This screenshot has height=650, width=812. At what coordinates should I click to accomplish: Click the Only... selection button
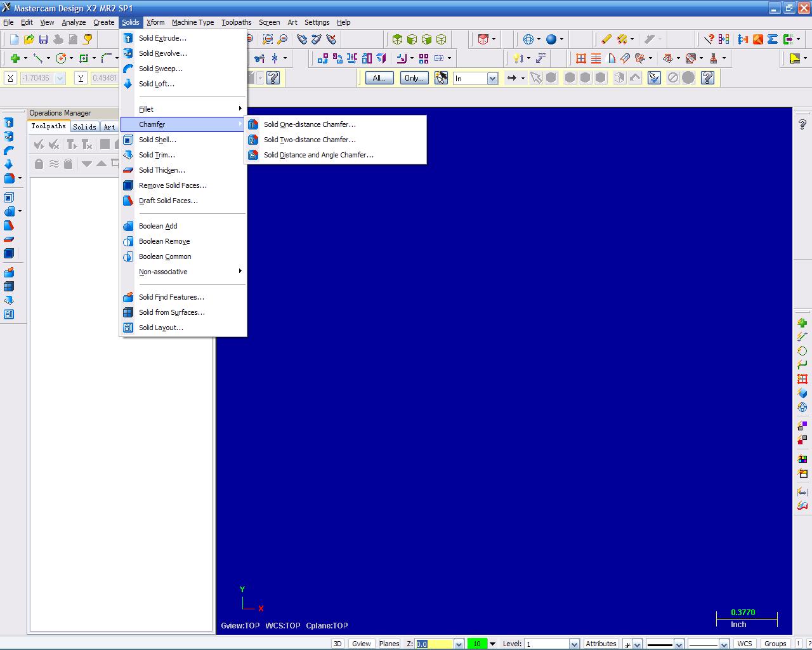(x=414, y=78)
